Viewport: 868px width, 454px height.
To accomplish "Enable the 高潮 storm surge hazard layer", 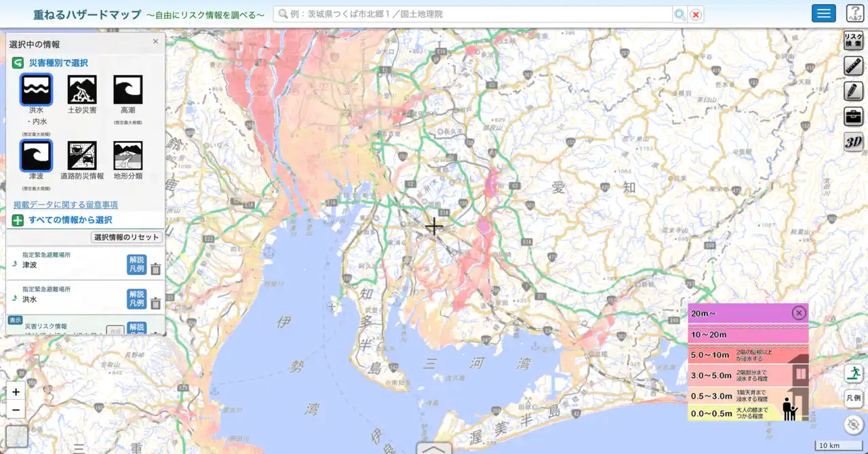I will click(x=128, y=89).
